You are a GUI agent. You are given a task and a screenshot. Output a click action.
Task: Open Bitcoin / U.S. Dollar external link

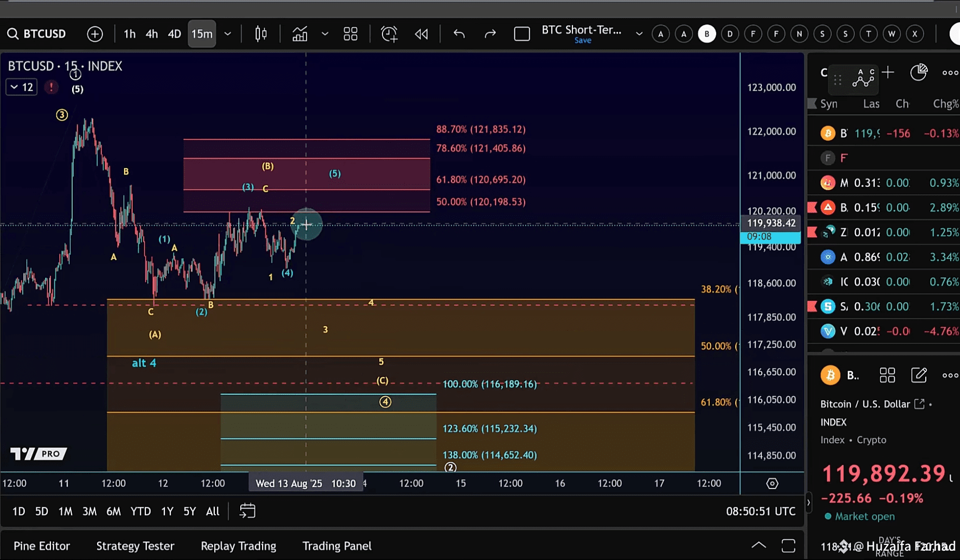tap(919, 403)
